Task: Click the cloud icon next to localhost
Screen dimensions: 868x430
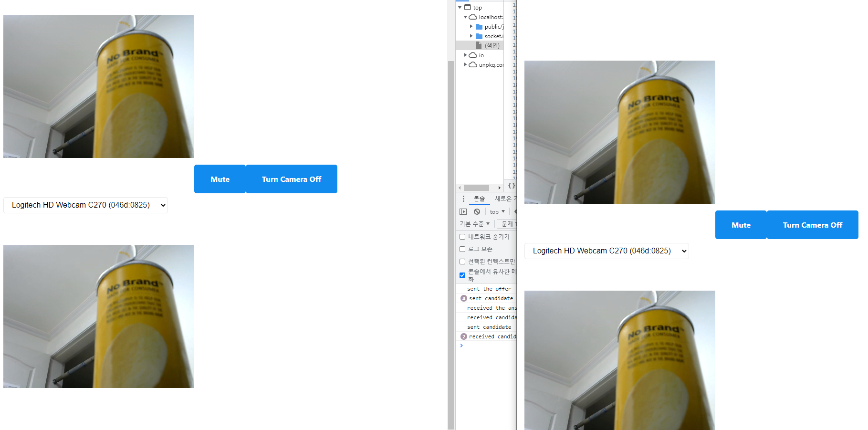Action: pyautogui.click(x=473, y=17)
